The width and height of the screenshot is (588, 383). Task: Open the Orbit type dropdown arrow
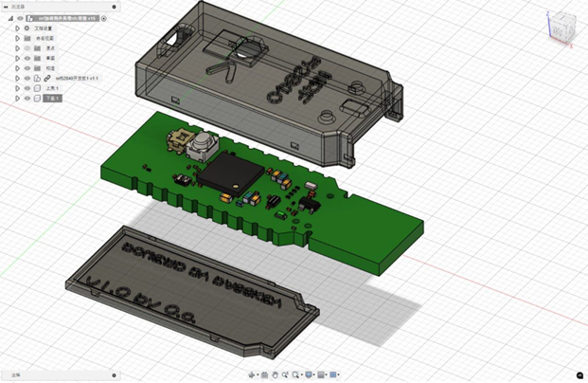point(258,374)
